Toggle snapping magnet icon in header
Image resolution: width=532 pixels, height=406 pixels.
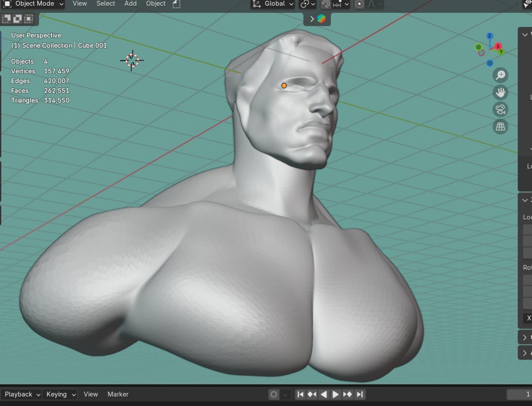click(x=326, y=4)
